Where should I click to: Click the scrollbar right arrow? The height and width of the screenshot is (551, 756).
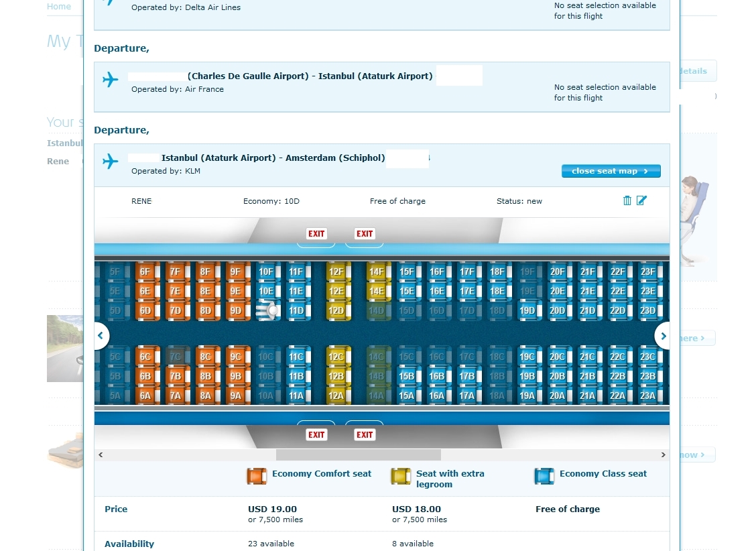pos(664,455)
